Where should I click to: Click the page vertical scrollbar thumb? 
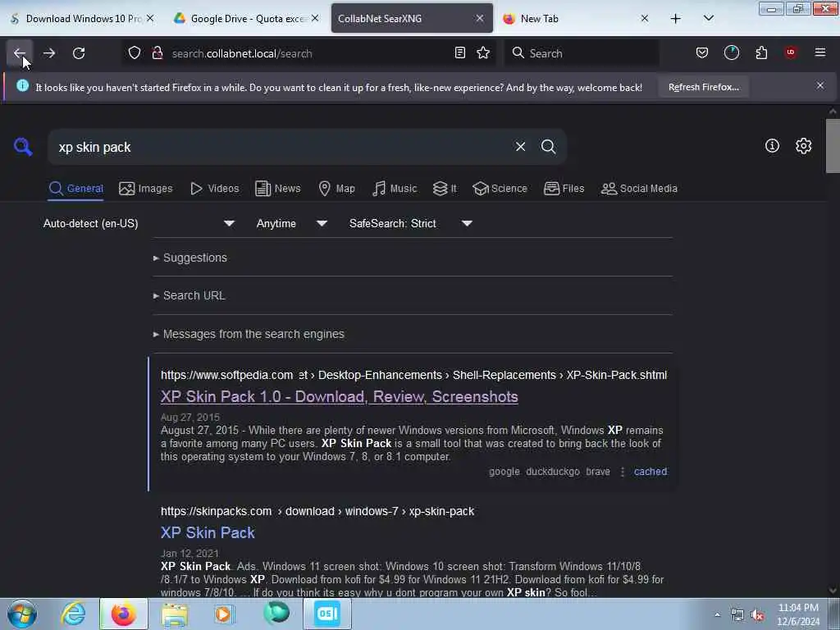[832, 146]
